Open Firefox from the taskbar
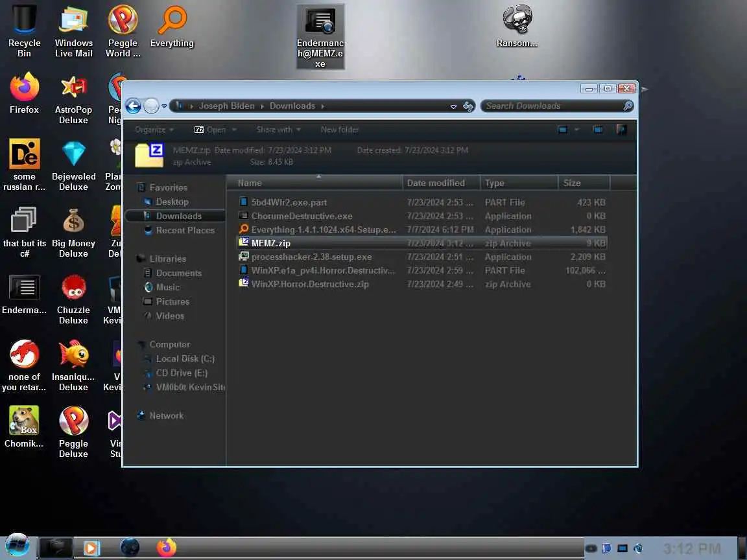This screenshot has height=560, width=747. [167, 548]
